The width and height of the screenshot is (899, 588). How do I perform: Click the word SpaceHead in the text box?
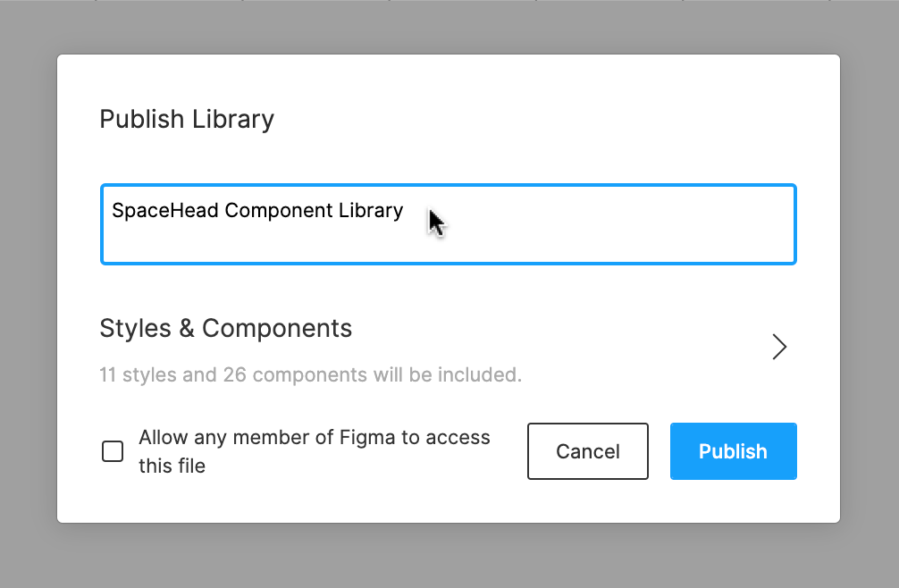[x=165, y=211]
